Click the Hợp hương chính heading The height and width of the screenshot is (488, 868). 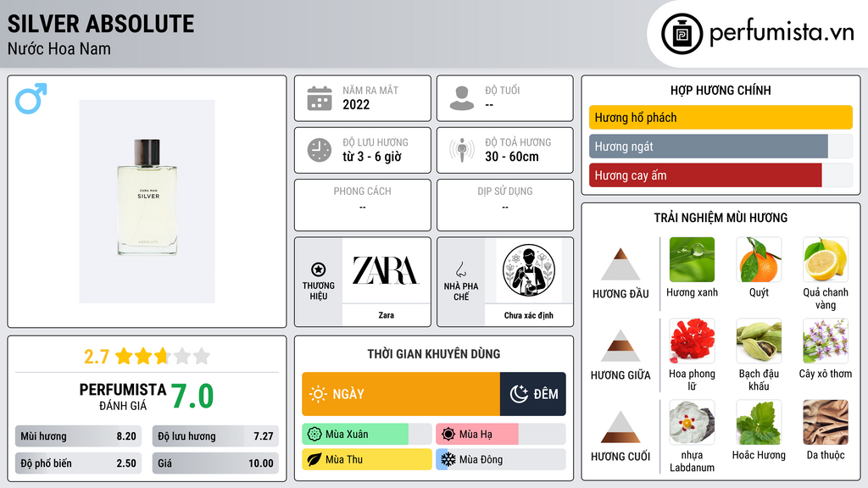pos(721,90)
